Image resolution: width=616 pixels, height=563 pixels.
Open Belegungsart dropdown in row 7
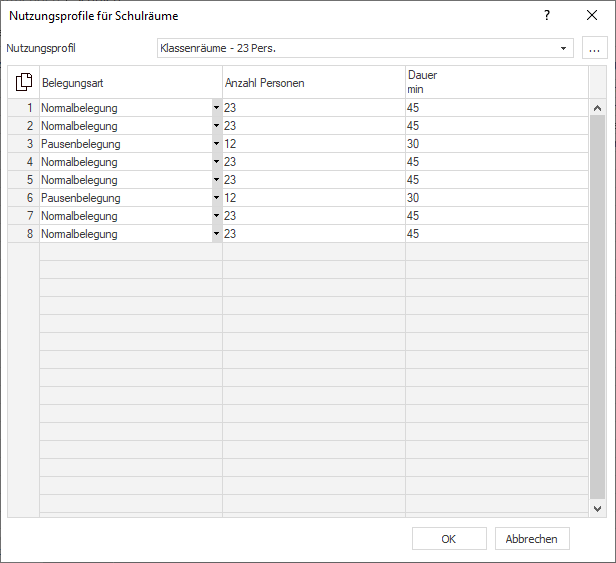click(x=216, y=216)
